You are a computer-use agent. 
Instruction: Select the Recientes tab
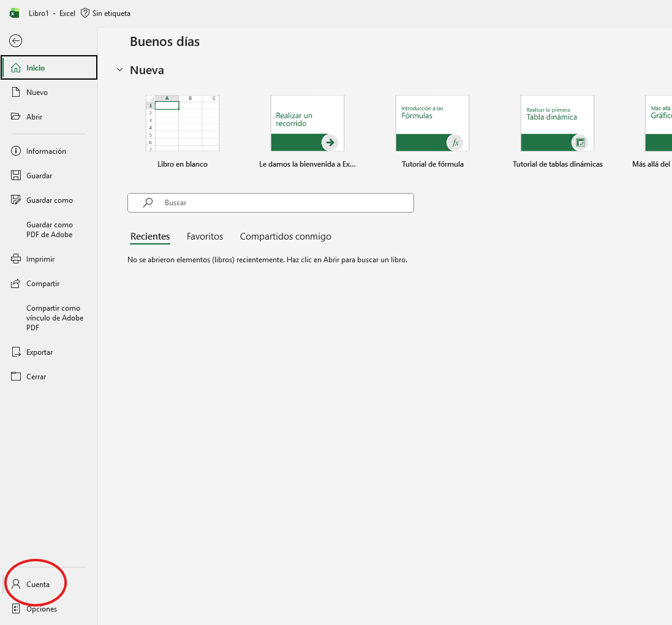tap(150, 237)
